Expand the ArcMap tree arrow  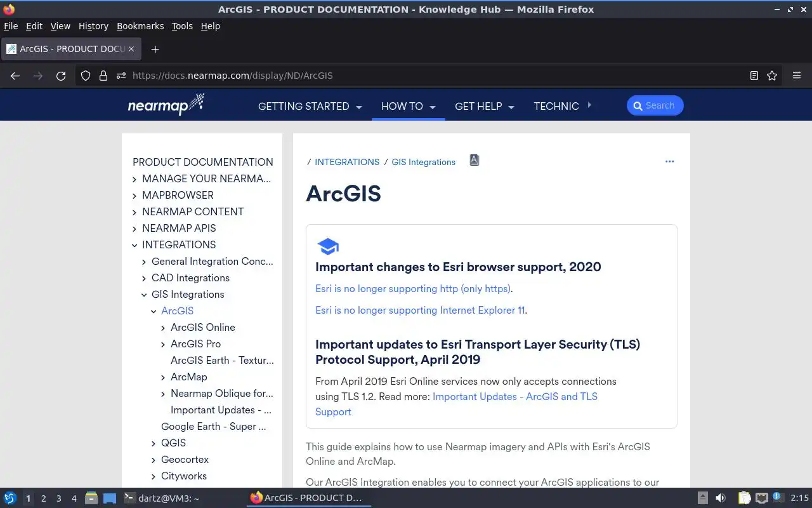pos(163,377)
